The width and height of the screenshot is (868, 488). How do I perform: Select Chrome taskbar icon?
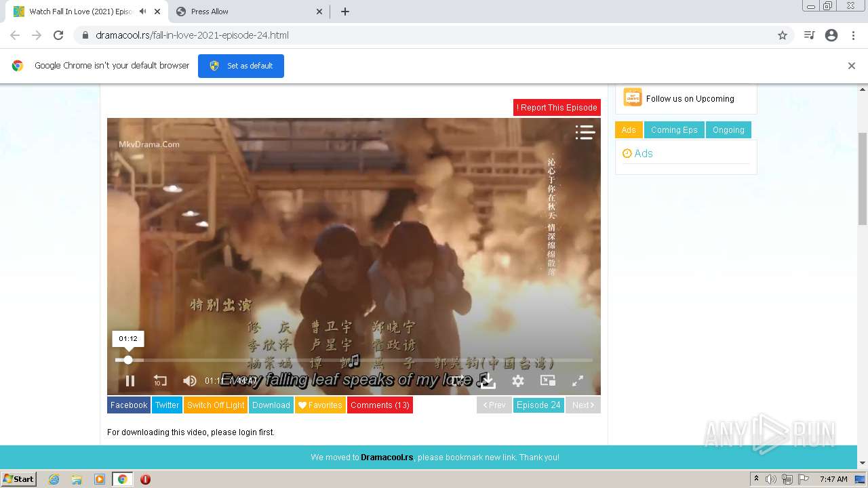click(122, 479)
